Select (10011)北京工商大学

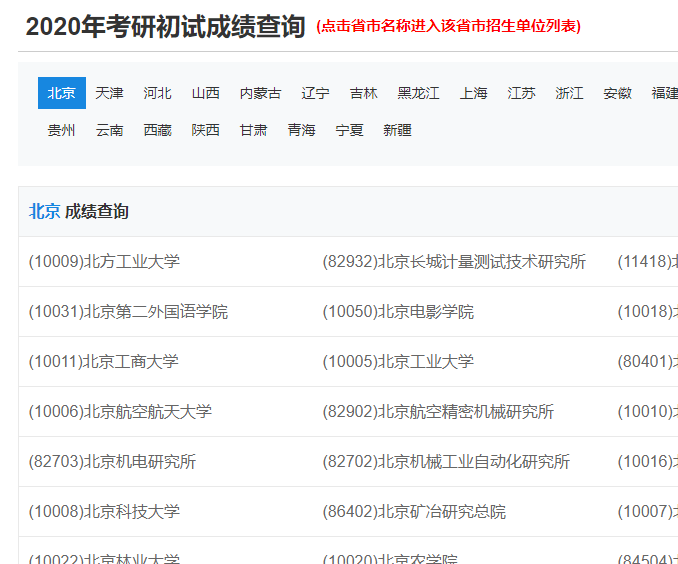(104, 362)
